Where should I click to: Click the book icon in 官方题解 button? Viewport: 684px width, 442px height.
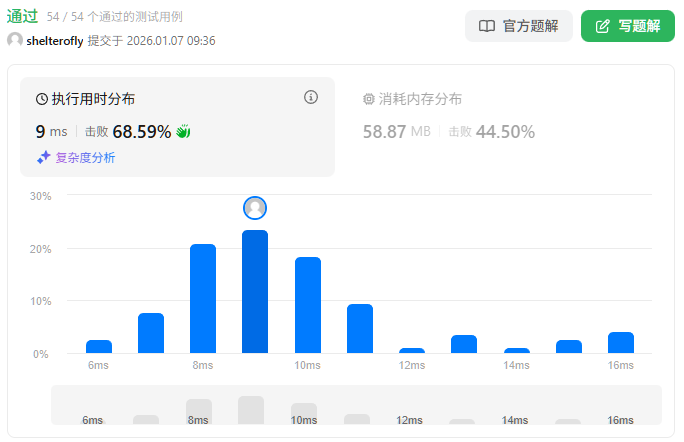point(487,26)
